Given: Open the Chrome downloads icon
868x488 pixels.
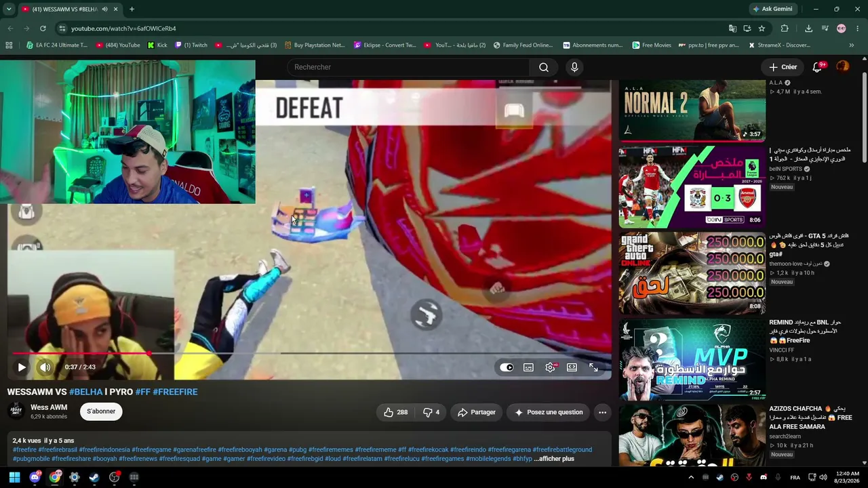Looking at the screenshot, I should click(x=808, y=28).
